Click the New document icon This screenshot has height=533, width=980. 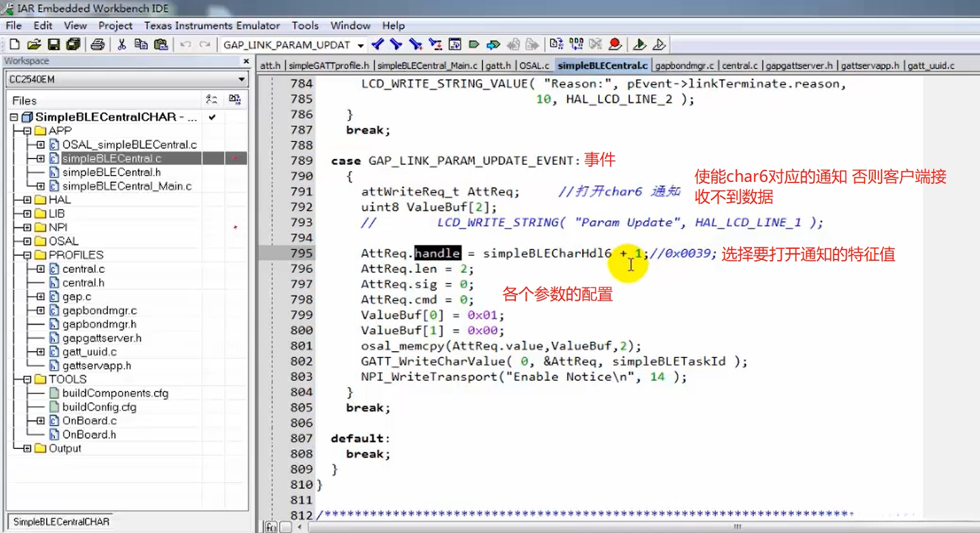[x=15, y=44]
